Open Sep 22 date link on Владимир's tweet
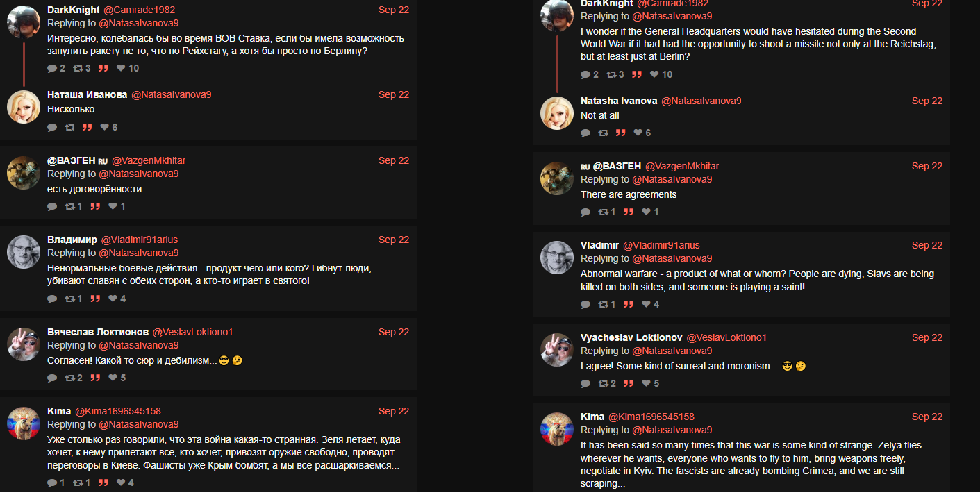This screenshot has width=980, height=495. pyautogui.click(x=394, y=240)
